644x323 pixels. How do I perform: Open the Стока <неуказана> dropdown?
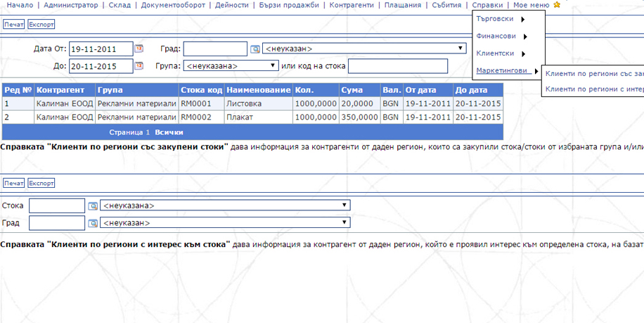pos(225,205)
